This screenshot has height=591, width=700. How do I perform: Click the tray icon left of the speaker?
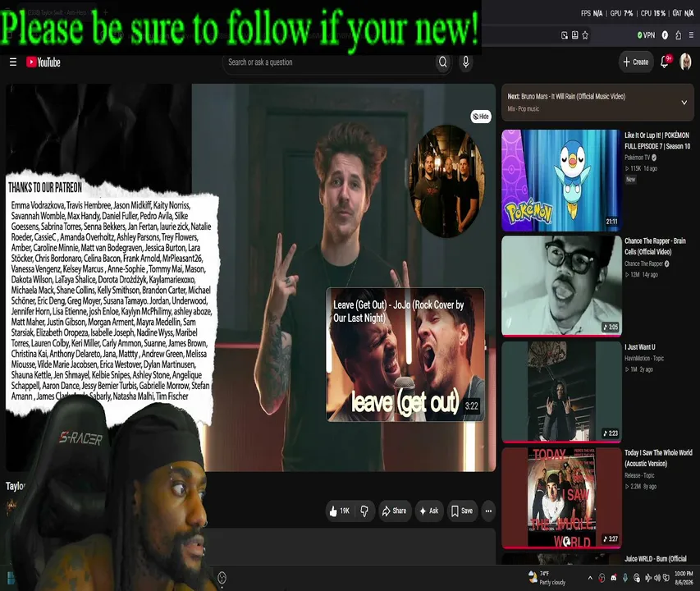[x=648, y=578]
